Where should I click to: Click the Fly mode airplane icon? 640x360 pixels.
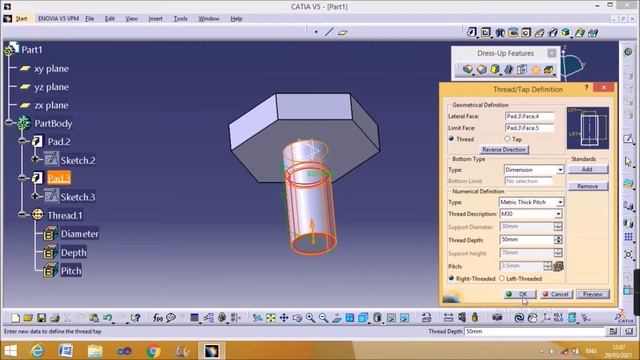(257, 318)
